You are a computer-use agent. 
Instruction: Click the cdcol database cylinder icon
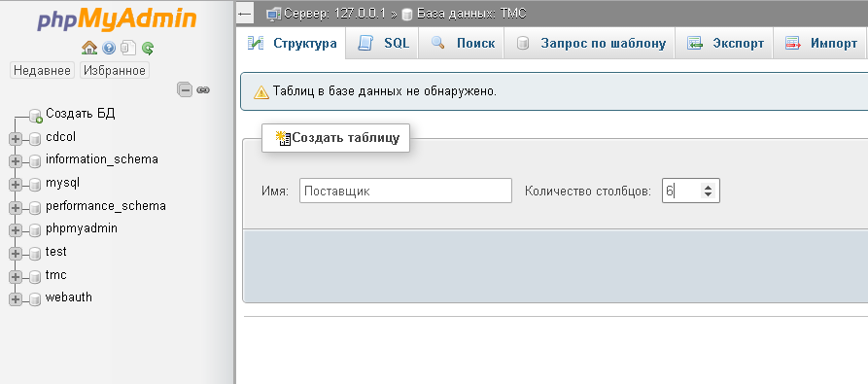click(35, 138)
